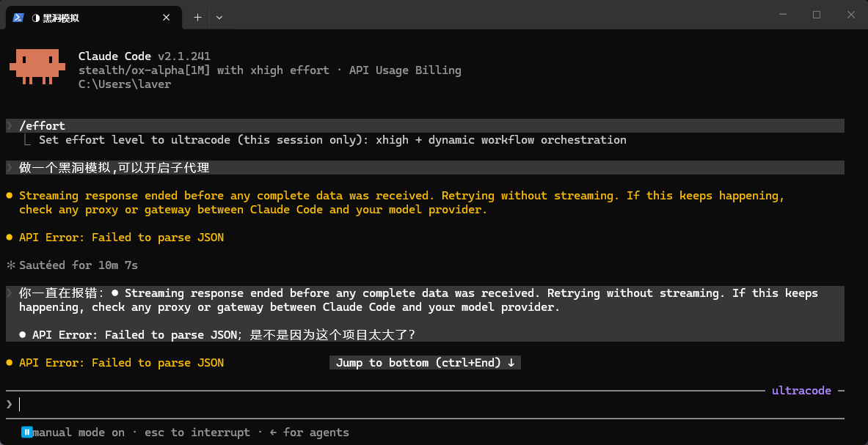Click the PowerShell icon on the tab
Image resolution: width=868 pixels, height=445 pixels.
18,17
